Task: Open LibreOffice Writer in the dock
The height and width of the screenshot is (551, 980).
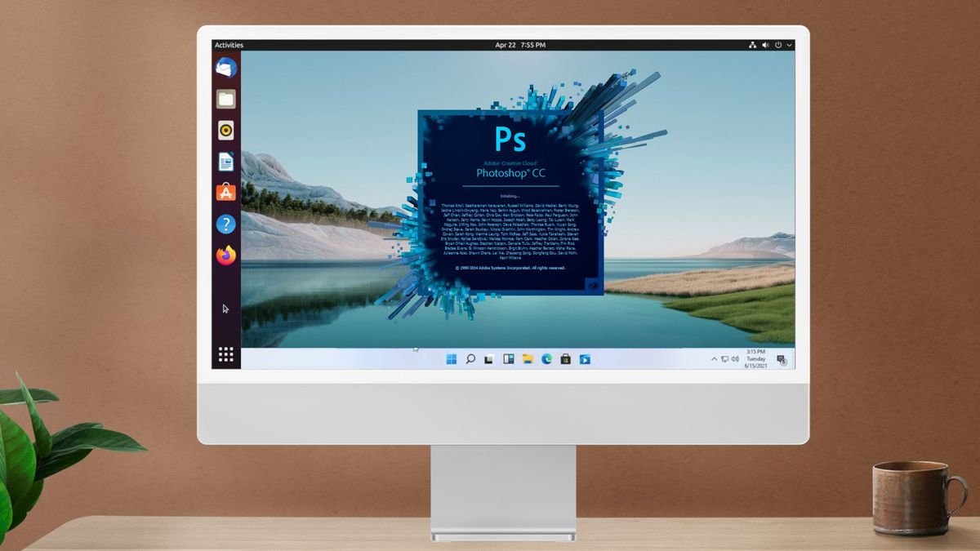Action: click(x=225, y=161)
